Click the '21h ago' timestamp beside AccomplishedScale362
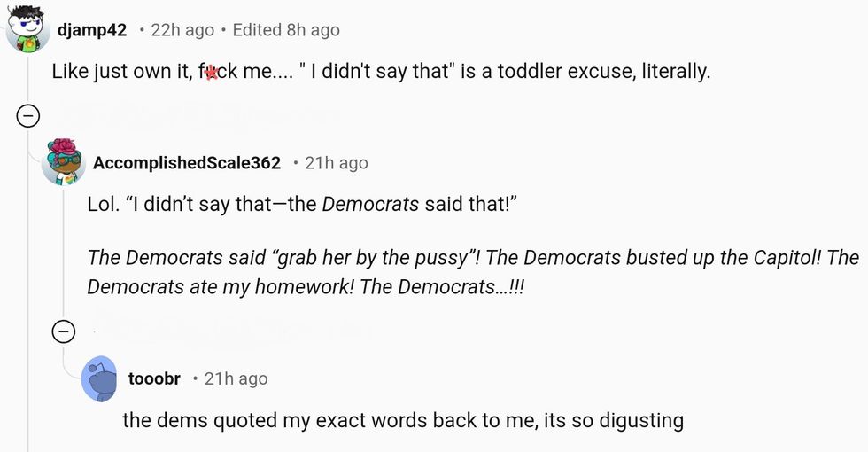The width and height of the screenshot is (868, 452). 336,163
